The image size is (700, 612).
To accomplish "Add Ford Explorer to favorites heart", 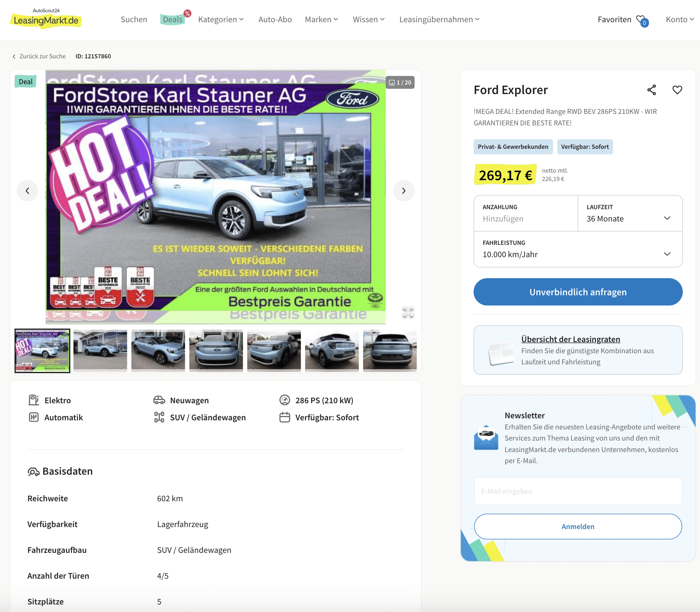I will pos(677,90).
